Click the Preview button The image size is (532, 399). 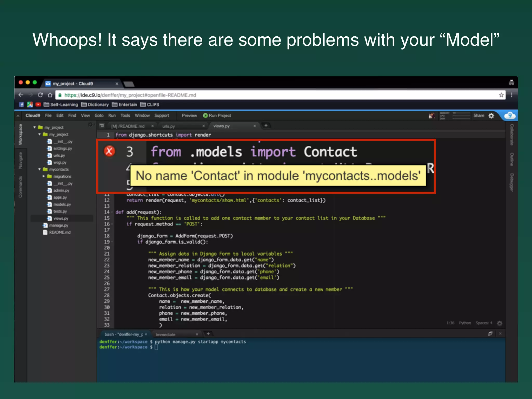(189, 115)
